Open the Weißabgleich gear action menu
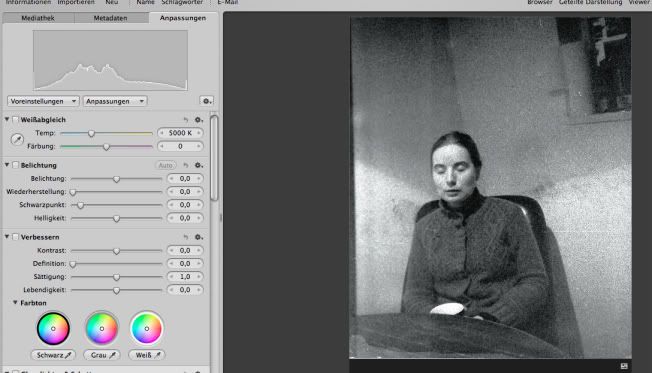This screenshot has height=373, width=652. click(199, 120)
